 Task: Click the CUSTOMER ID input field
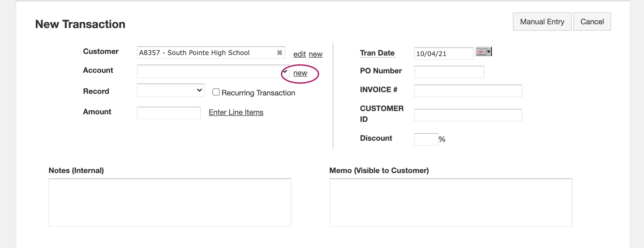point(468,115)
